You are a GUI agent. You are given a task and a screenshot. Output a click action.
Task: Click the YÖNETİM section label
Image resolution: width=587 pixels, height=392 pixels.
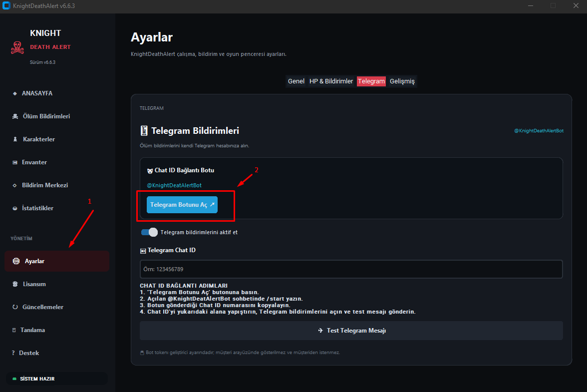(x=21, y=239)
